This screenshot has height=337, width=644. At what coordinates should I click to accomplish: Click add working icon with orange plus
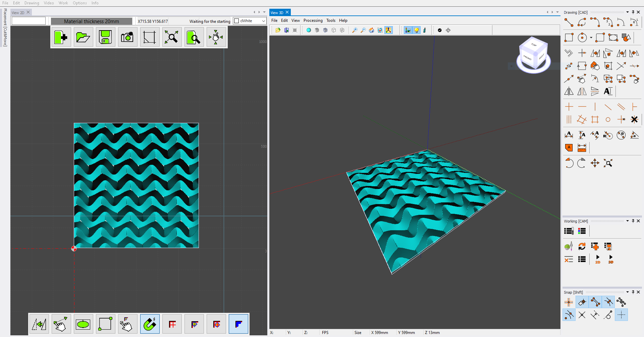[x=595, y=246]
